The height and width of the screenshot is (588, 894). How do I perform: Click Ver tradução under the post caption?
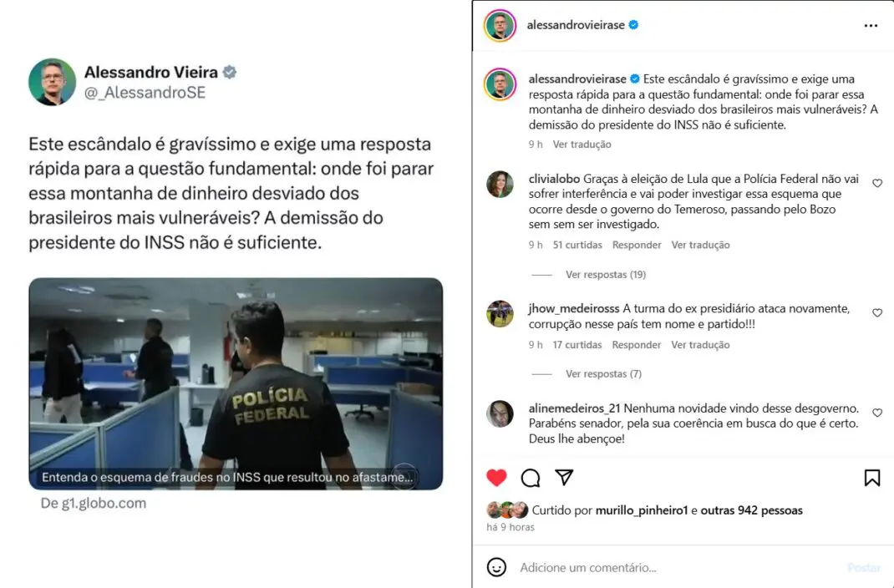[582, 144]
